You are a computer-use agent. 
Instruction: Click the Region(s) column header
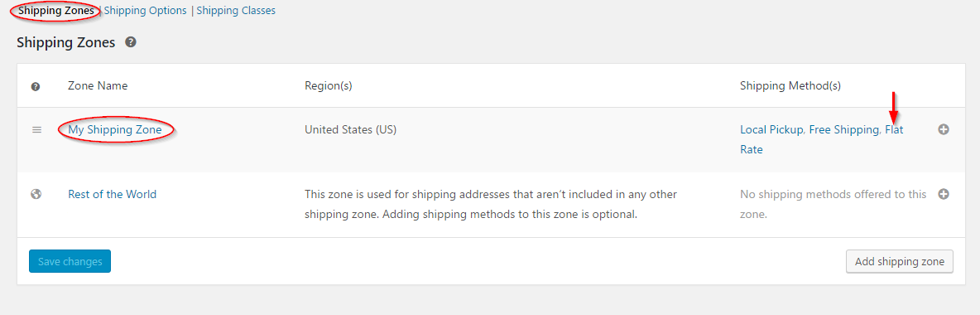[328, 86]
